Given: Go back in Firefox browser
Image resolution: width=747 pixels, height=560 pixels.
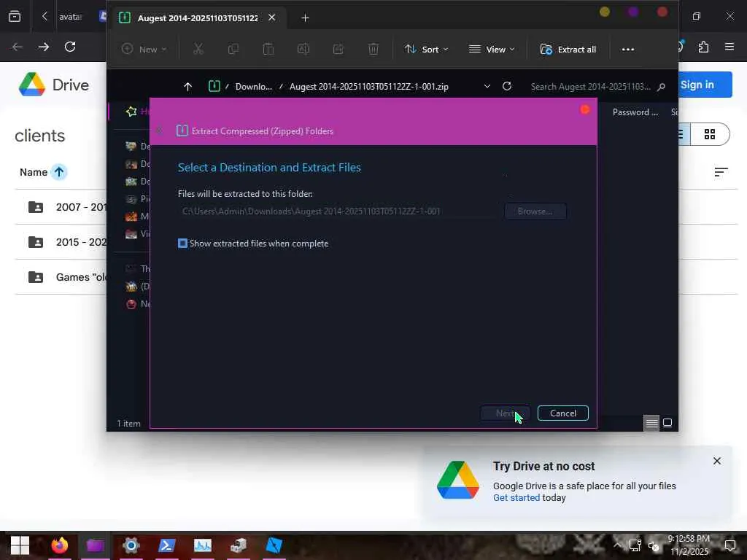Looking at the screenshot, I should pyautogui.click(x=18, y=47).
